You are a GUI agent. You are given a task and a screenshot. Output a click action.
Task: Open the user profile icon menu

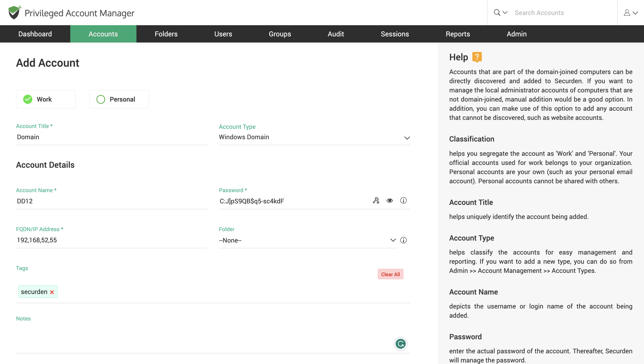pos(627,13)
